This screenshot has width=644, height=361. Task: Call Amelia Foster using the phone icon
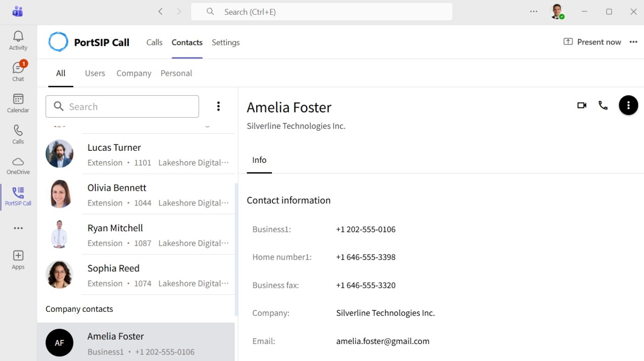603,105
